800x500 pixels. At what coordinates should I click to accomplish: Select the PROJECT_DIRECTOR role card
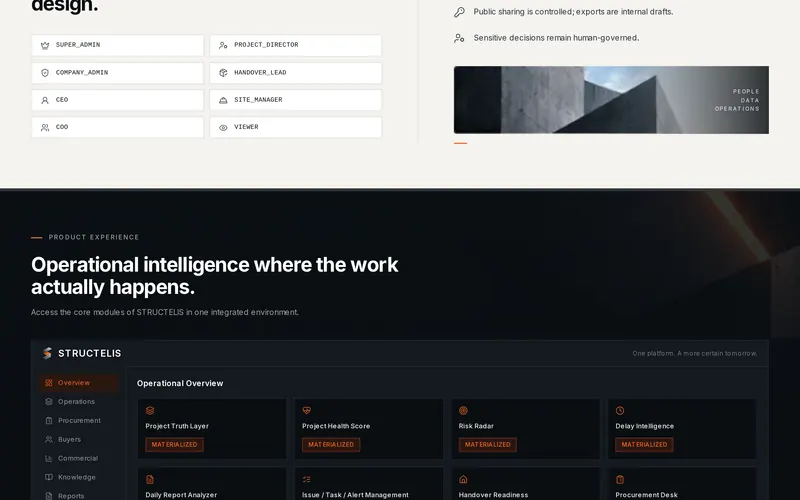click(x=295, y=45)
